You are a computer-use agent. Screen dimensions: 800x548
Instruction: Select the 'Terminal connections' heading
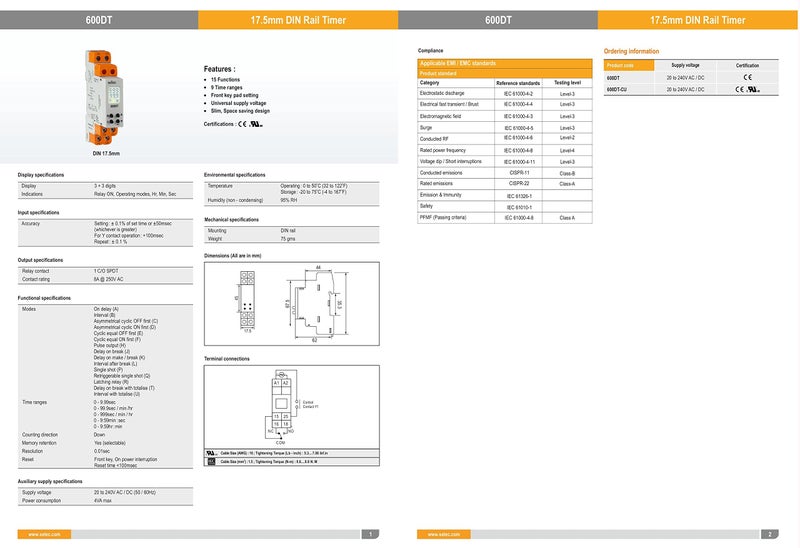(227, 359)
